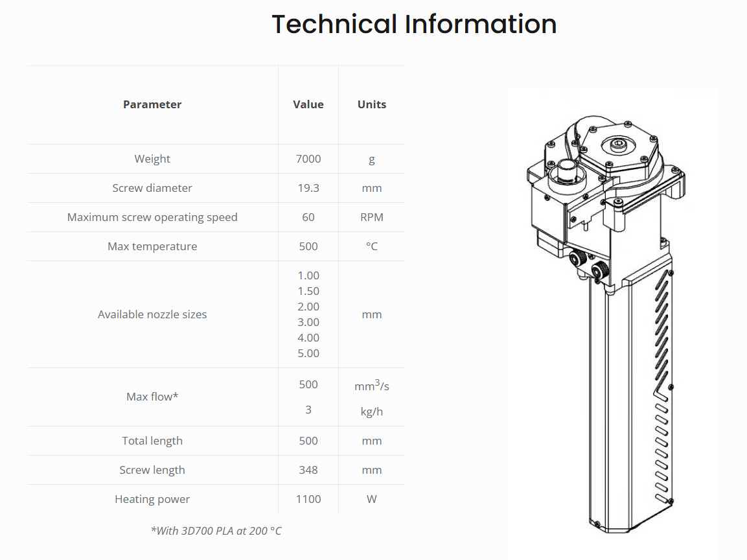This screenshot has height=560, width=747.
Task: Click the Weight parameter label
Action: 152,159
